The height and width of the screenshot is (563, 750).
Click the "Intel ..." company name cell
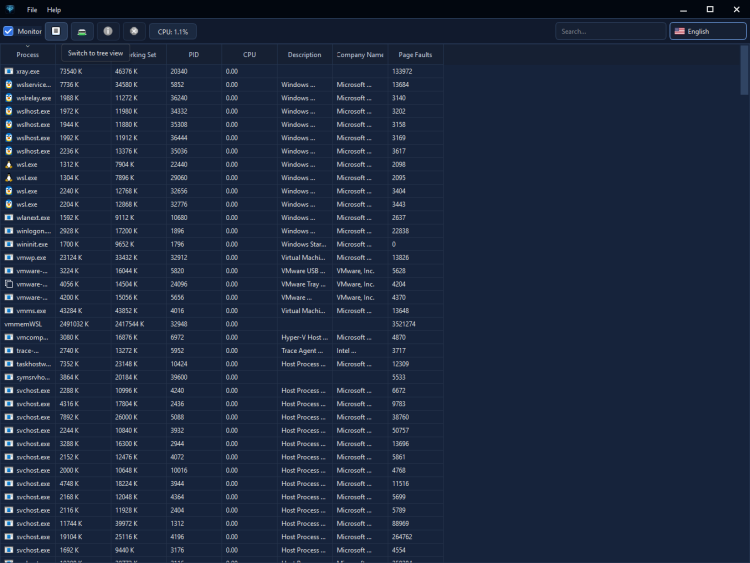point(346,351)
